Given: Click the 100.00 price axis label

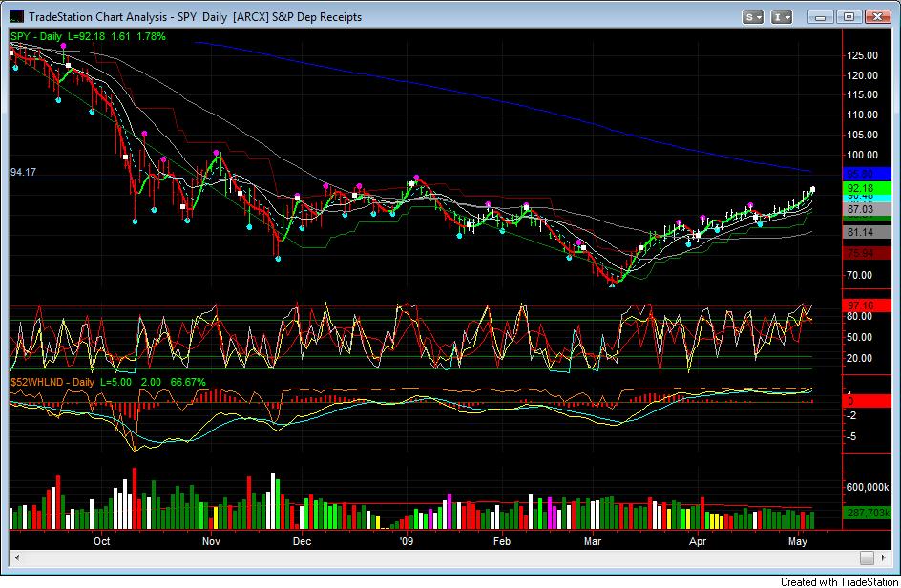Looking at the screenshot, I should click(x=862, y=156).
